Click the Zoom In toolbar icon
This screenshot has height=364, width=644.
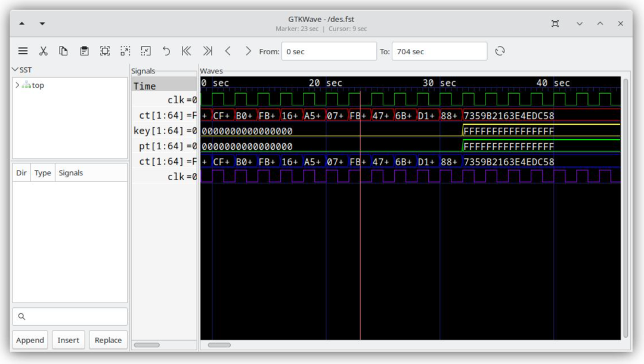pyautogui.click(x=125, y=51)
